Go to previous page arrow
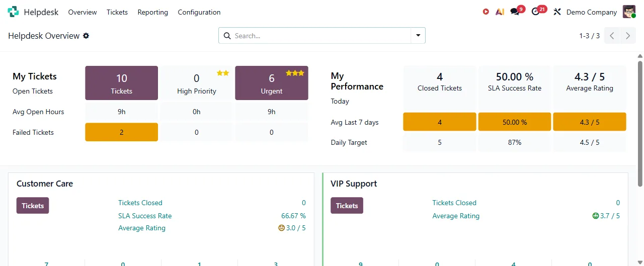The width and height of the screenshot is (644, 266). tap(612, 36)
